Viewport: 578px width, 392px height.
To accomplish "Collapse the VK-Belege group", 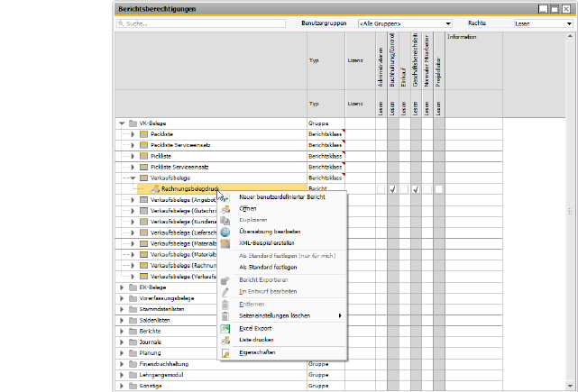I will [x=122, y=123].
